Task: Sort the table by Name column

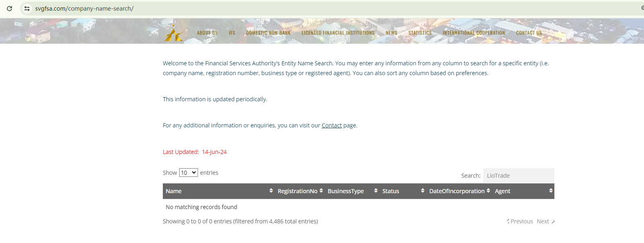Action: (x=219, y=191)
